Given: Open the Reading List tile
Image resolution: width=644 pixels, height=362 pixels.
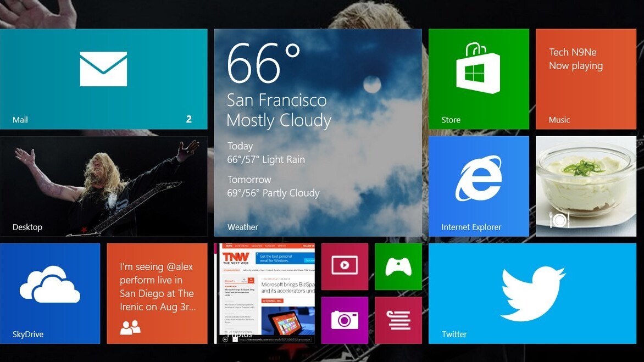Looking at the screenshot, I should click(398, 320).
